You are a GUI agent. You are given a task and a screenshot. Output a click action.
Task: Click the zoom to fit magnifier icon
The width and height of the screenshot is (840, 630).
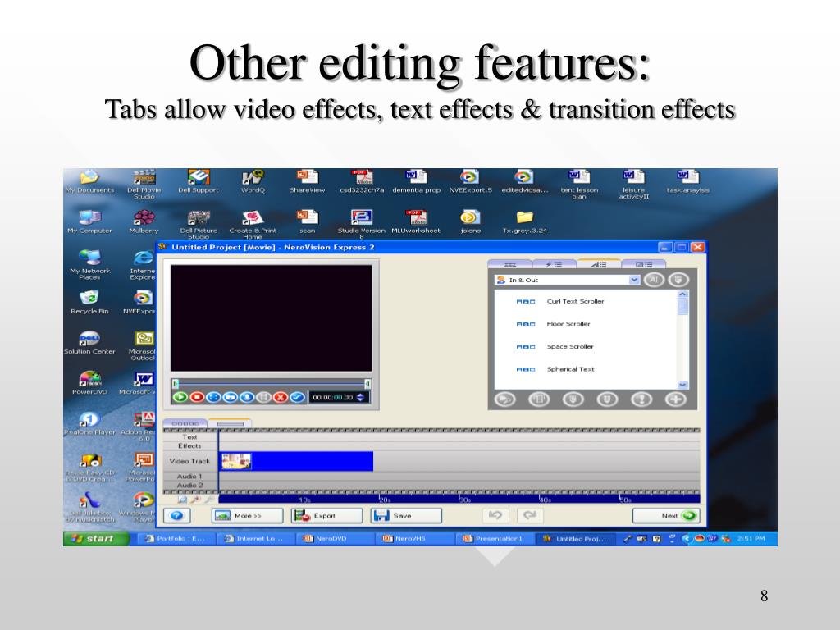tap(183, 500)
